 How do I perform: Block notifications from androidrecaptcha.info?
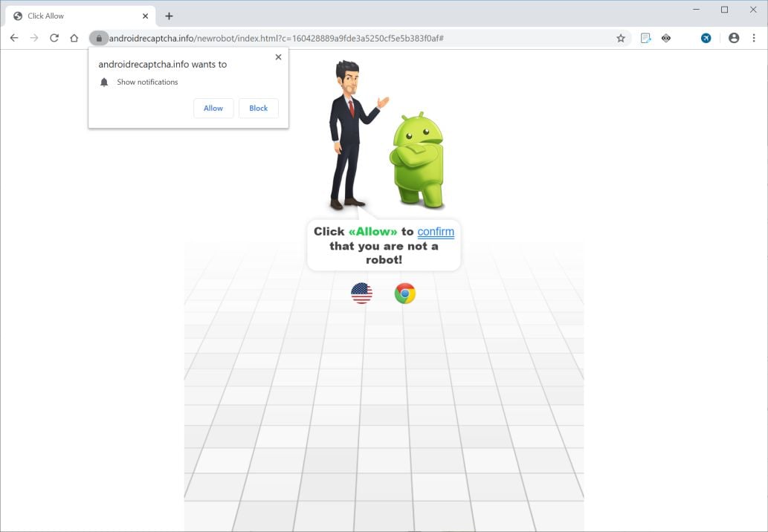click(259, 108)
